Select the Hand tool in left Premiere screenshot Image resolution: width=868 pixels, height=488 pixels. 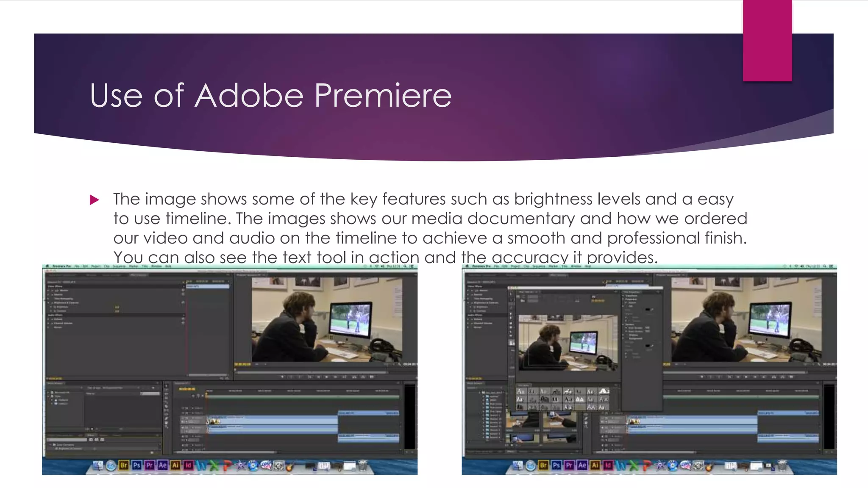[166, 423]
